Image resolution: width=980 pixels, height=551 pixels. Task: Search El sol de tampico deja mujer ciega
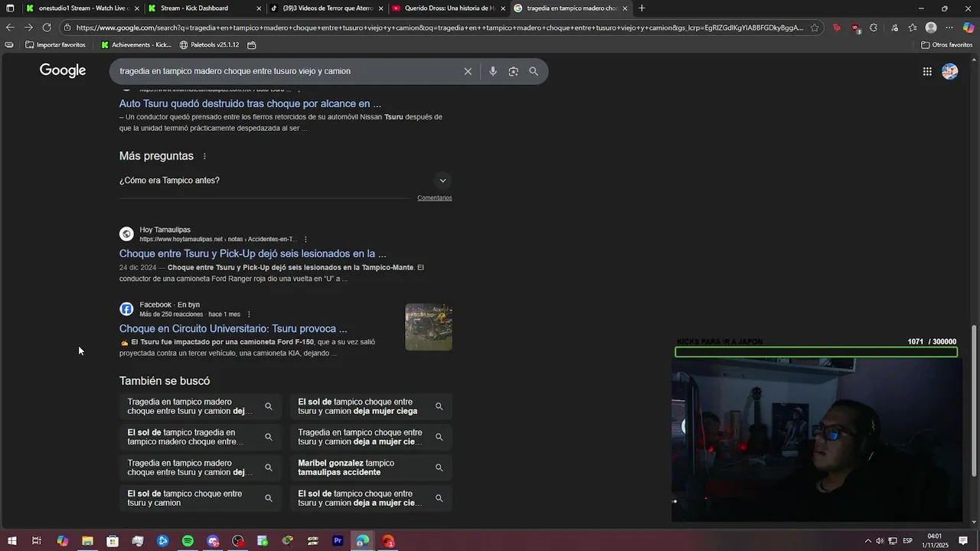[371, 406]
